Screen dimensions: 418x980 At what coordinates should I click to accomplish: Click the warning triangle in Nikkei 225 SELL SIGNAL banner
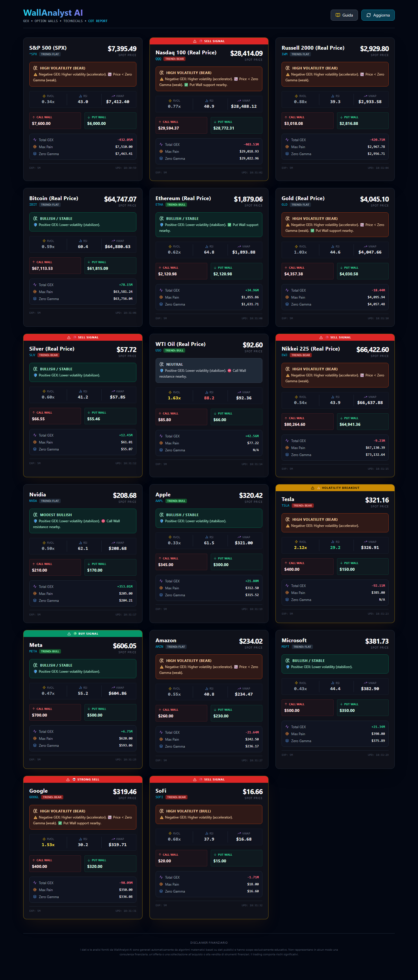321,338
